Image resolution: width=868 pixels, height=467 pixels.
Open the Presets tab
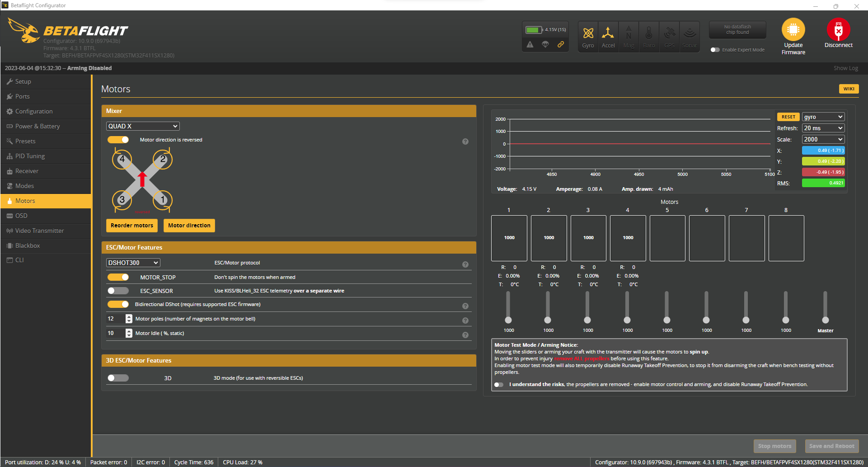[46, 141]
